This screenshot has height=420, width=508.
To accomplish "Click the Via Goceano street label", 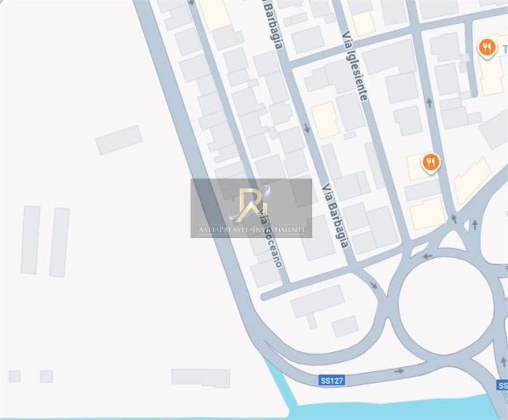I will (270, 239).
